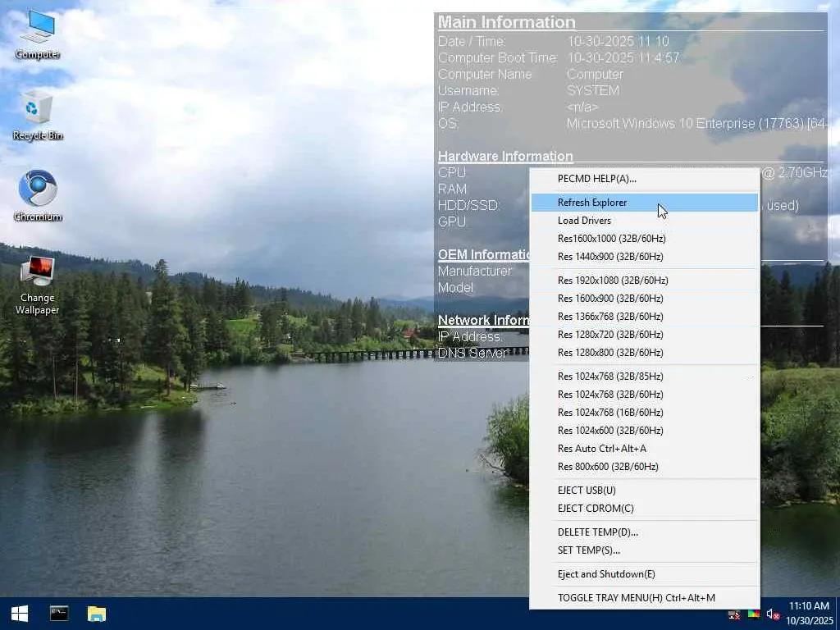Click the Username value SYSTEM
This screenshot has height=630, width=840.
pyautogui.click(x=593, y=90)
